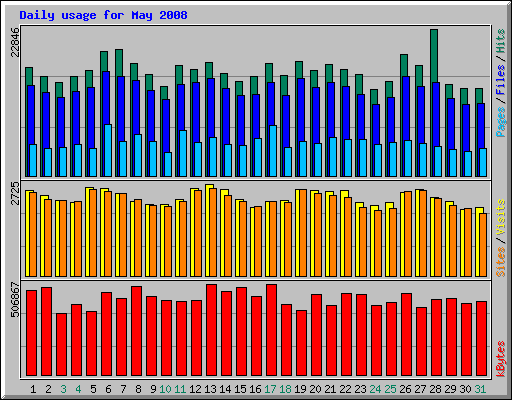Click day label 20 on the x-axis

(x=315, y=389)
